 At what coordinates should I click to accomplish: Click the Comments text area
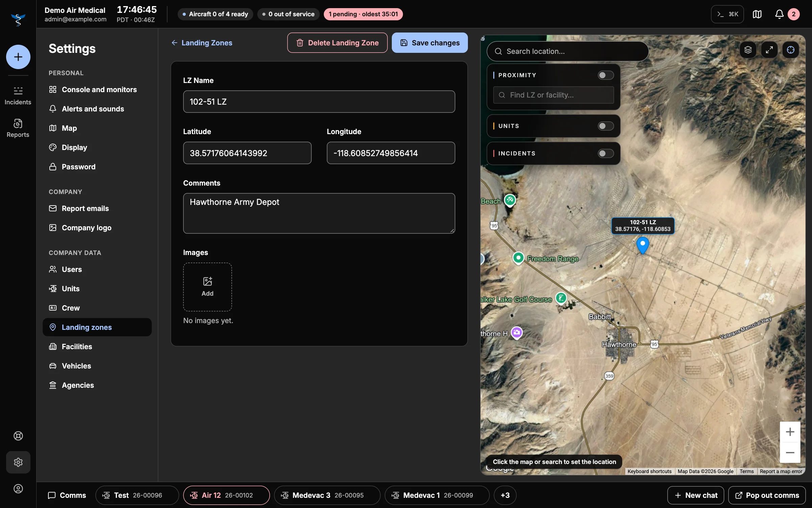point(319,213)
